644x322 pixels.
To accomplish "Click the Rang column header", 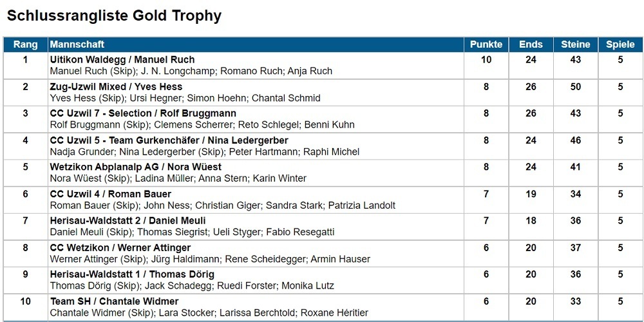I will coord(26,44).
